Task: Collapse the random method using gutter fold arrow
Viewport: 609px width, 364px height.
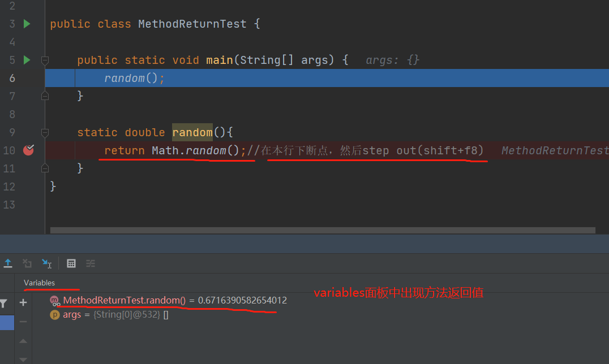Action: [45, 132]
